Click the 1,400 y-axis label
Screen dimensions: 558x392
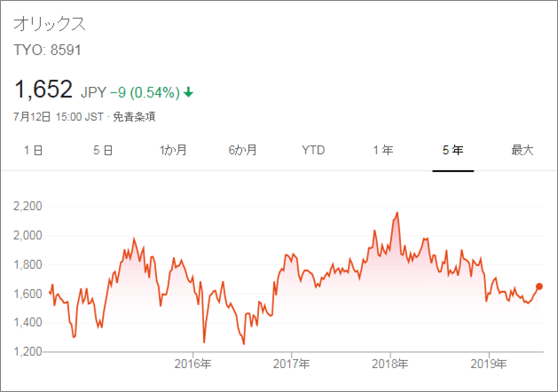click(x=28, y=323)
